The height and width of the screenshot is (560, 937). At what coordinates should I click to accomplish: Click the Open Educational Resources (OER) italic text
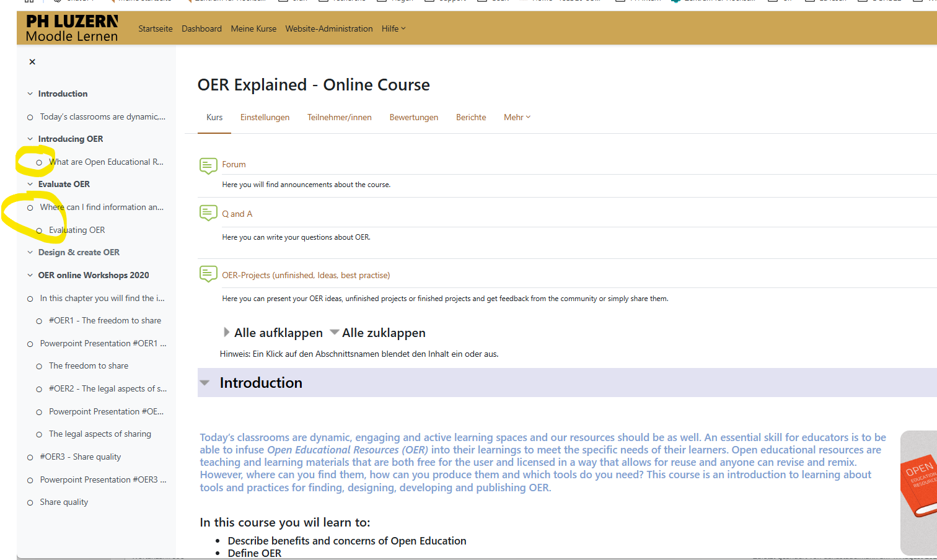(348, 450)
